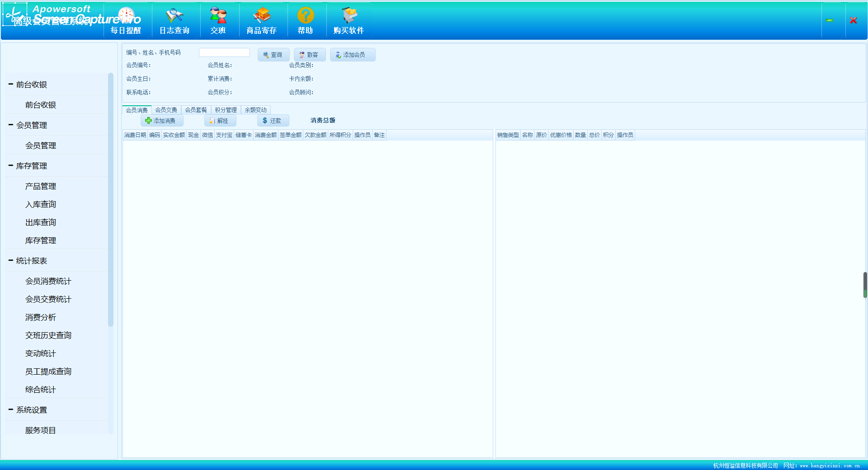Click the 还款 dollar sign button

[273, 121]
